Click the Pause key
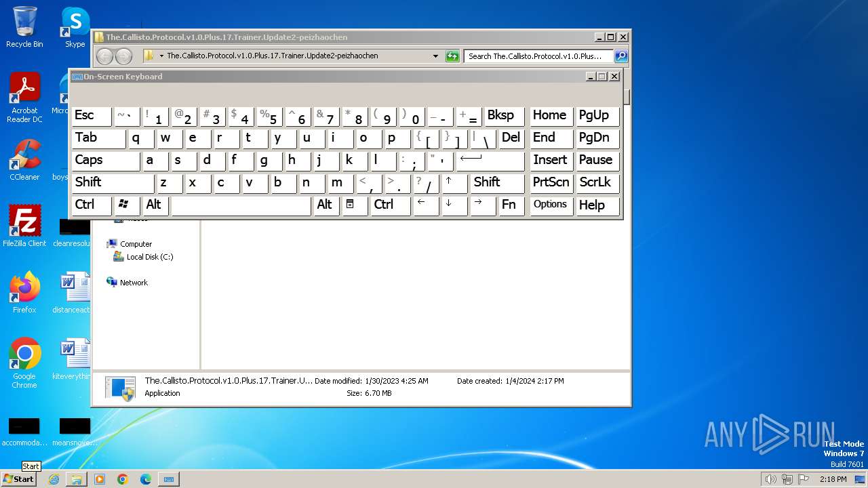The height and width of the screenshot is (488, 868). click(597, 161)
